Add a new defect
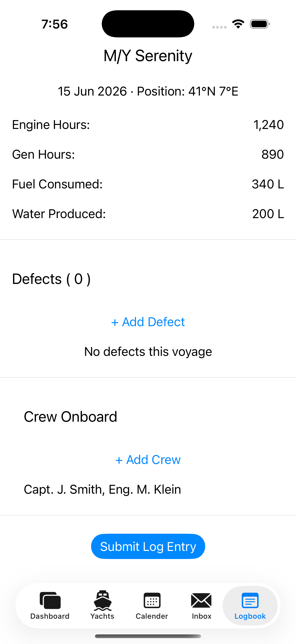Image resolution: width=296 pixels, height=644 pixels. coord(148,322)
